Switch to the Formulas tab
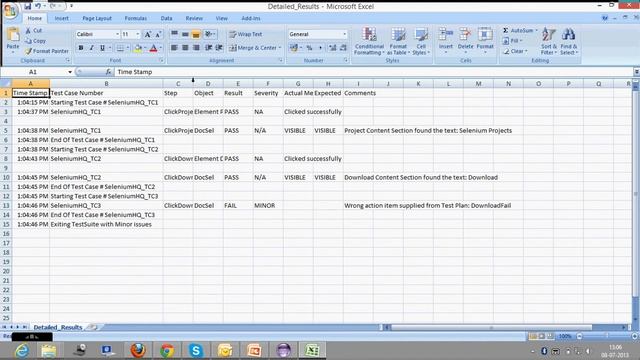This screenshot has height=360, width=640. (136, 18)
